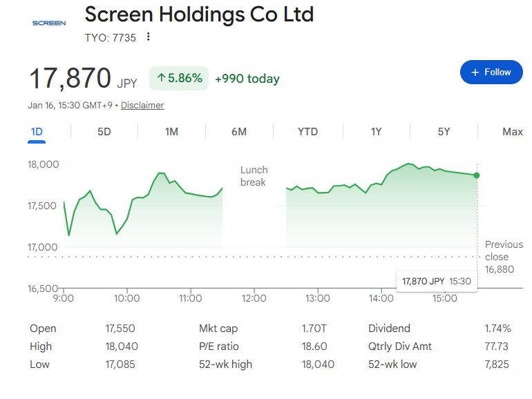
Task: Click the green 5.86% gain badge
Action: pyautogui.click(x=179, y=79)
